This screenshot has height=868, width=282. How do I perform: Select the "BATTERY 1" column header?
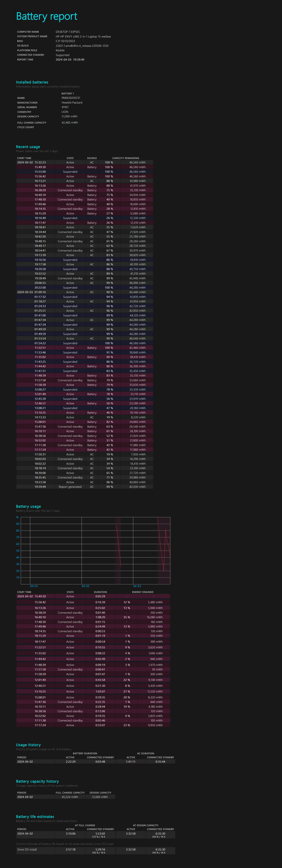tap(68, 94)
